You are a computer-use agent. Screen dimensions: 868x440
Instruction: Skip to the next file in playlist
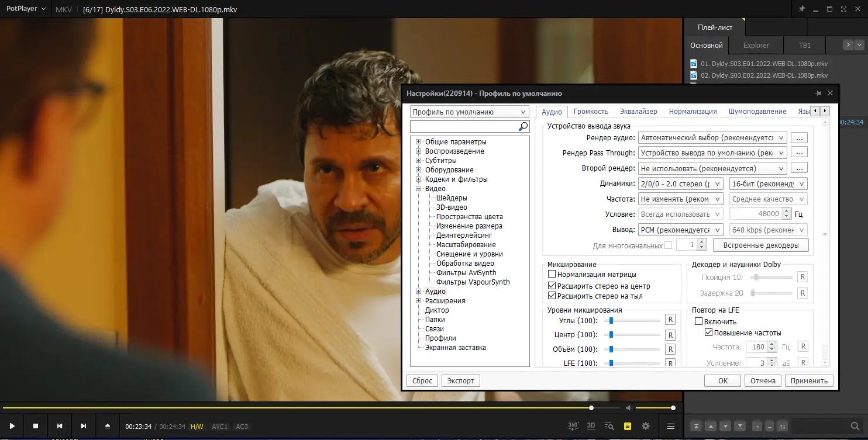[84, 426]
